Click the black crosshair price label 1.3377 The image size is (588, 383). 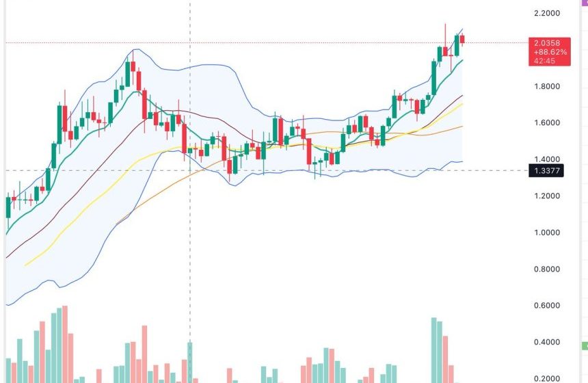coord(546,170)
